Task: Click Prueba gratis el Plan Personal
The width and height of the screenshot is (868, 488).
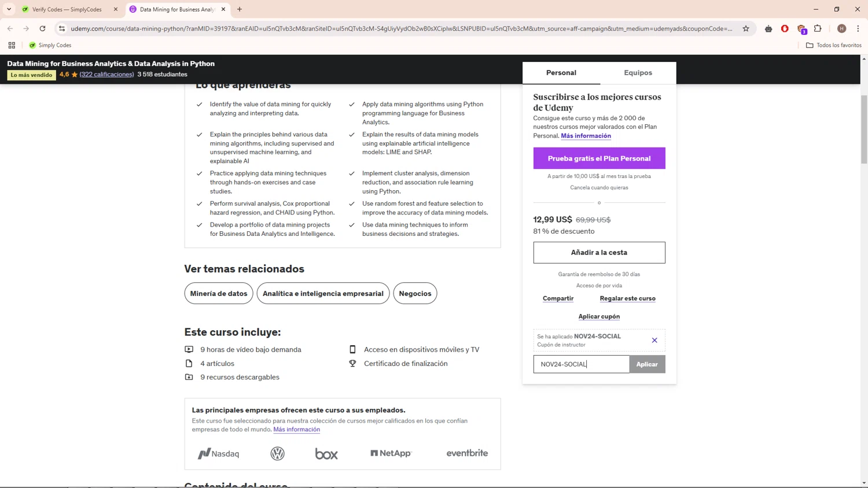Action: point(599,158)
